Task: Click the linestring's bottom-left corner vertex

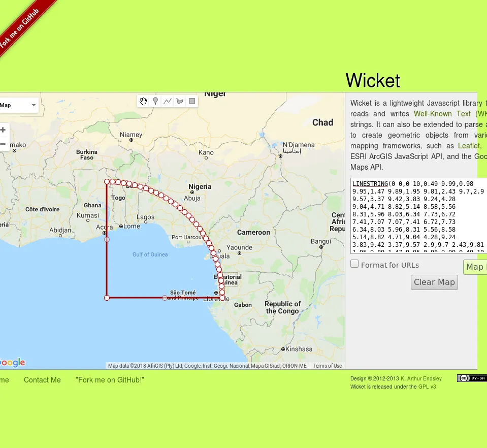Action: pyautogui.click(x=107, y=298)
